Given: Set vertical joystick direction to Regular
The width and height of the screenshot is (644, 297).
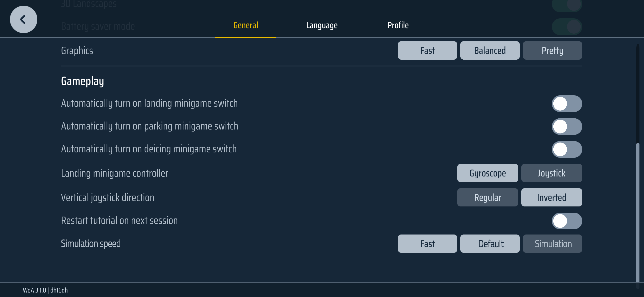Looking at the screenshot, I should coord(488,197).
